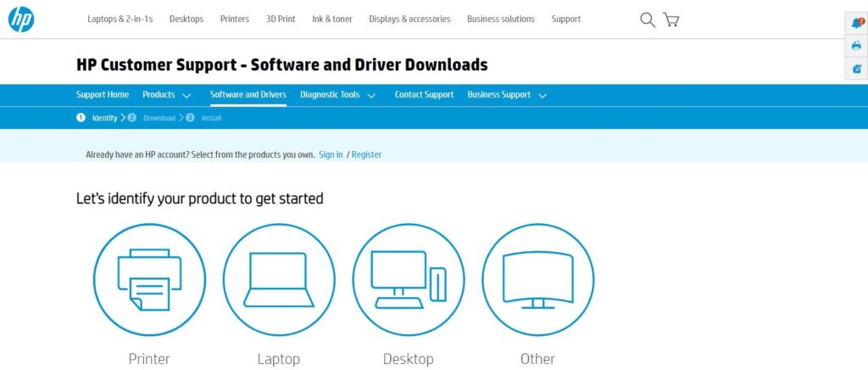Open Business solutions menu
This screenshot has width=868, height=370.
tap(501, 19)
